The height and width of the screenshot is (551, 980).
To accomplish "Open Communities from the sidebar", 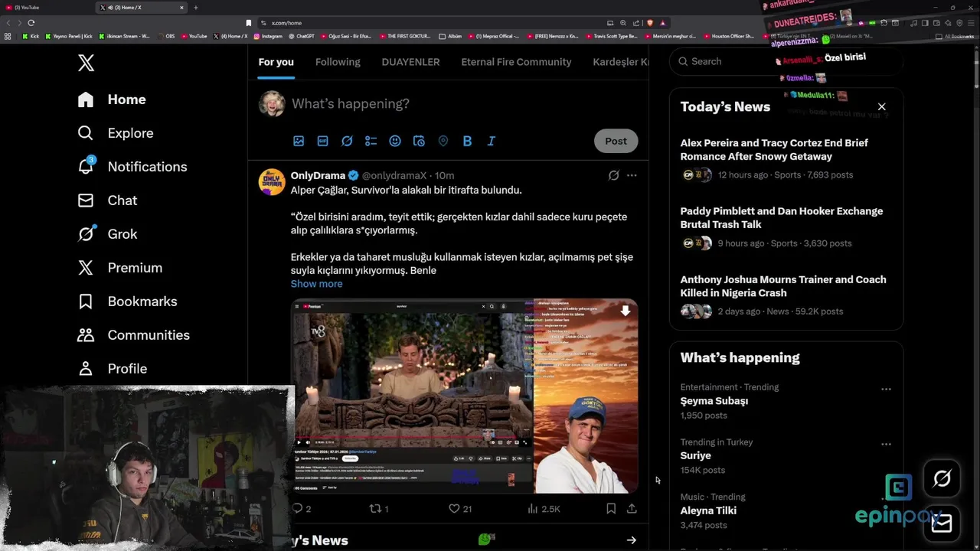I will [x=133, y=335].
